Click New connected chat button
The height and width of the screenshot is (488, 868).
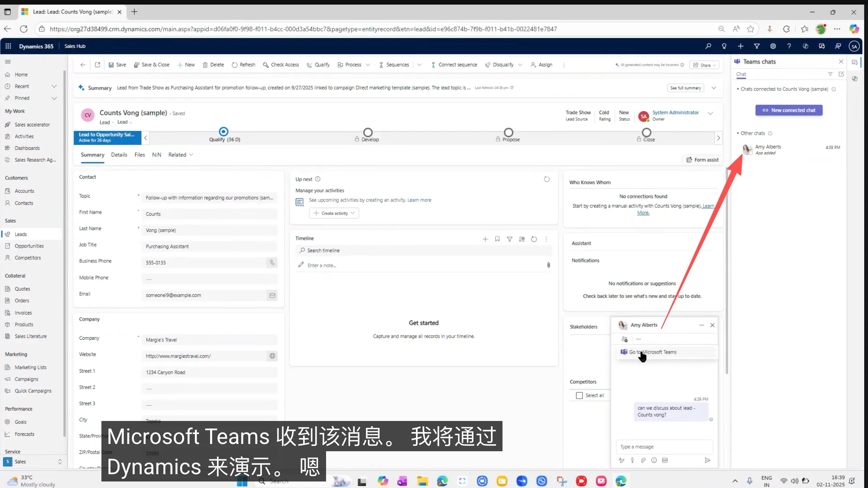pyautogui.click(x=789, y=110)
